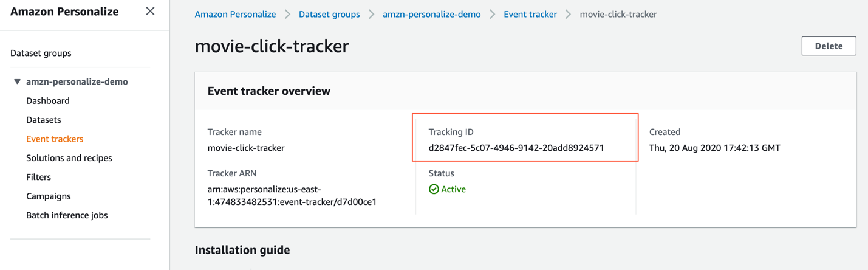Click the Created date Thu, 20 Aug 2020

[715, 148]
